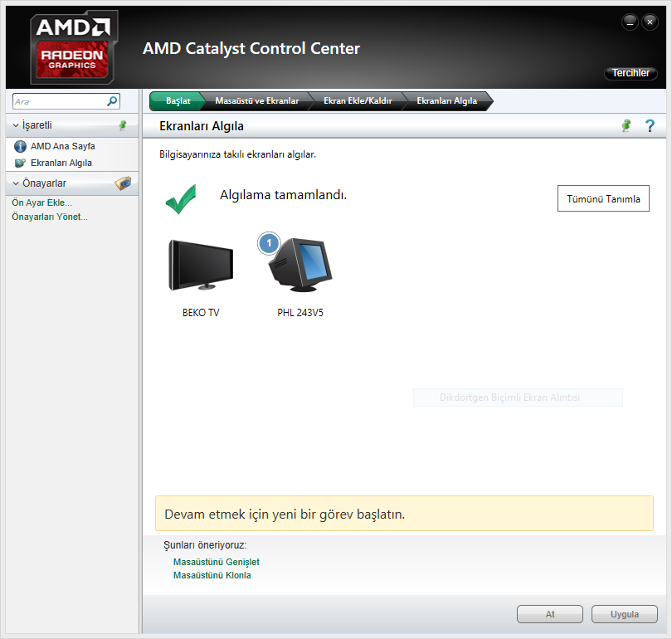Select the Ekranları Algıla breadcrumb
The image size is (672, 639).
(446, 101)
